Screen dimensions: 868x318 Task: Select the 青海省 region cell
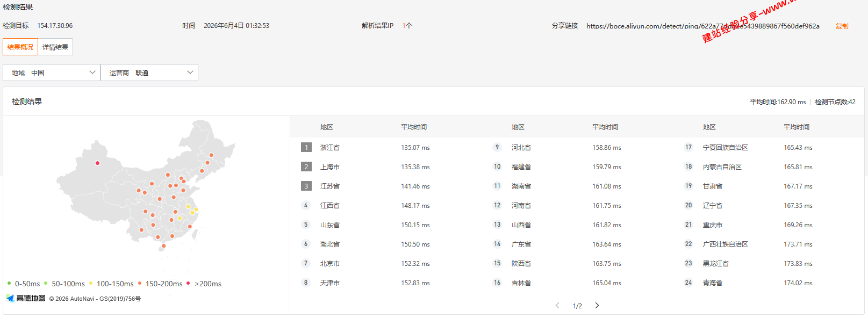click(713, 283)
